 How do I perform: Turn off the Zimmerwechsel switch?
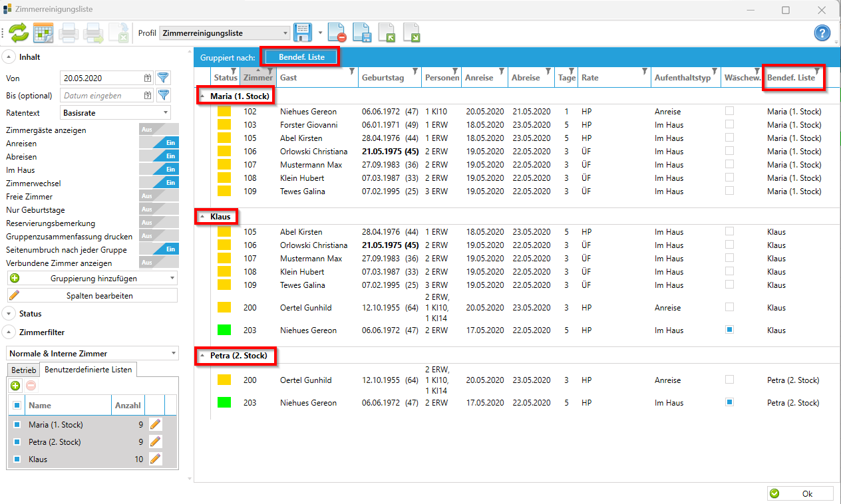click(x=159, y=183)
